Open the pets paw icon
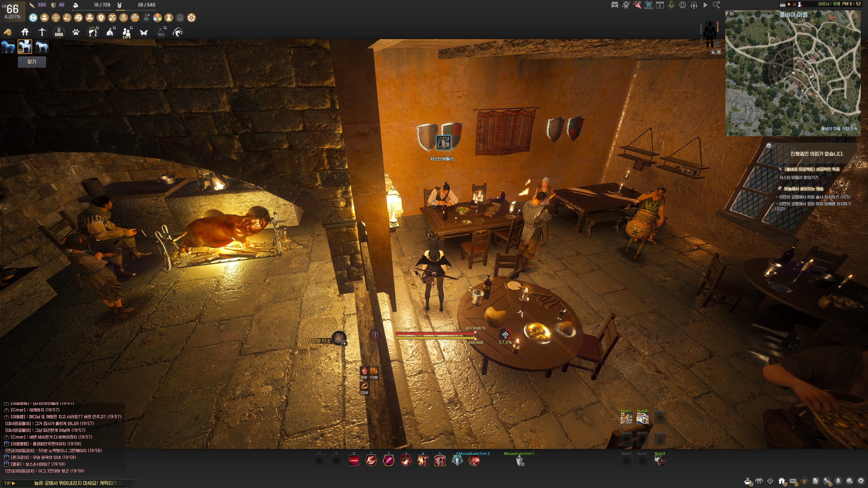This screenshot has width=868, height=488. (x=76, y=32)
